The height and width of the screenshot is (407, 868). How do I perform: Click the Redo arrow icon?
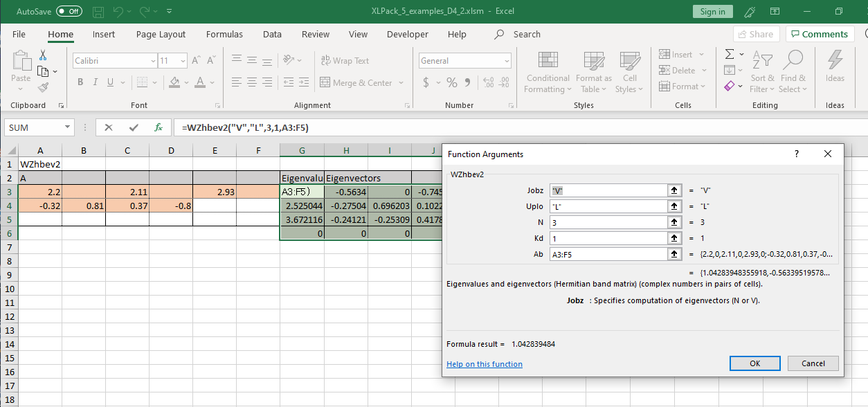click(x=144, y=12)
